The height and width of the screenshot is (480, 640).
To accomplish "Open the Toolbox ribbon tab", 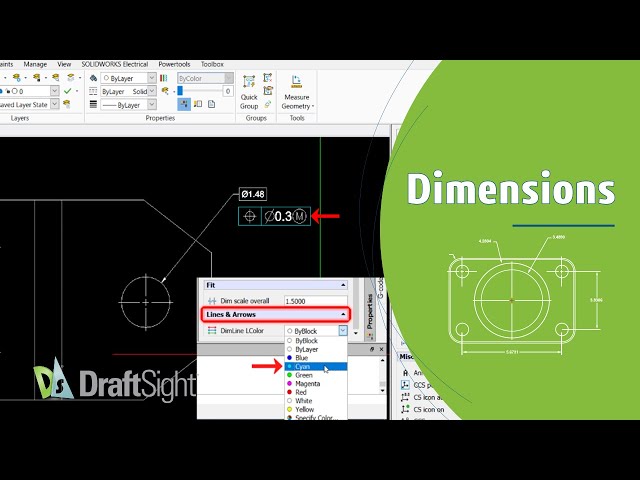I will pyautogui.click(x=212, y=64).
